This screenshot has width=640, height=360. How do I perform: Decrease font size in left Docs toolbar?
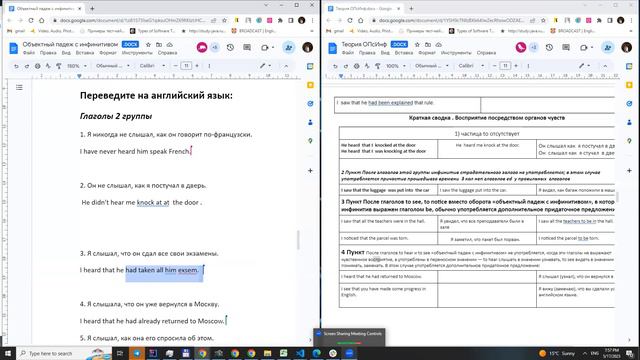coord(176,66)
